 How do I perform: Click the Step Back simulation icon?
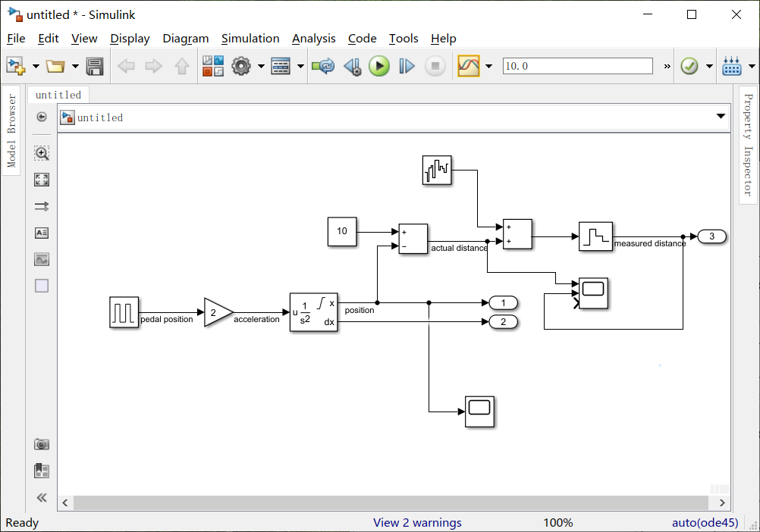(x=352, y=65)
